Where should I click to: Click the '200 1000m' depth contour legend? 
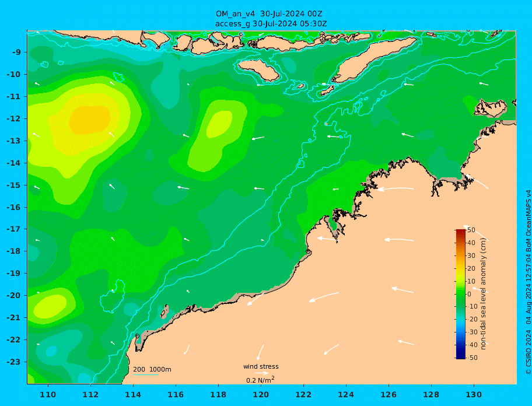coord(152,369)
